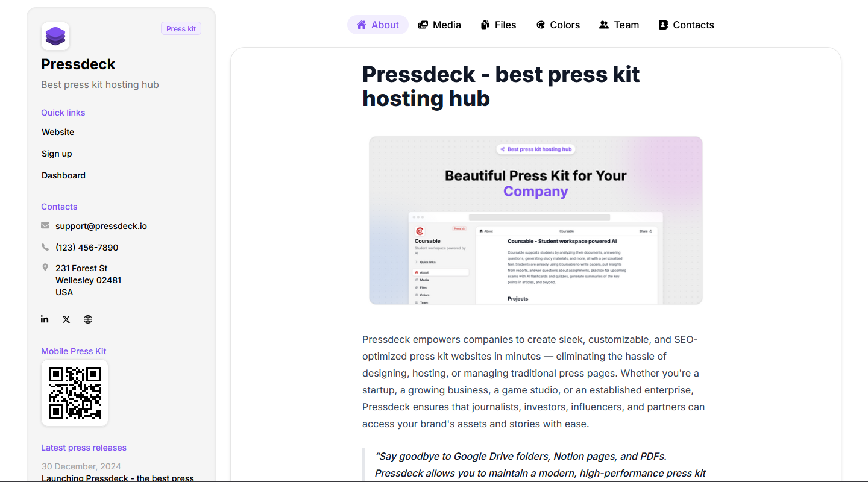Open the X (Twitter) social icon

(66, 319)
